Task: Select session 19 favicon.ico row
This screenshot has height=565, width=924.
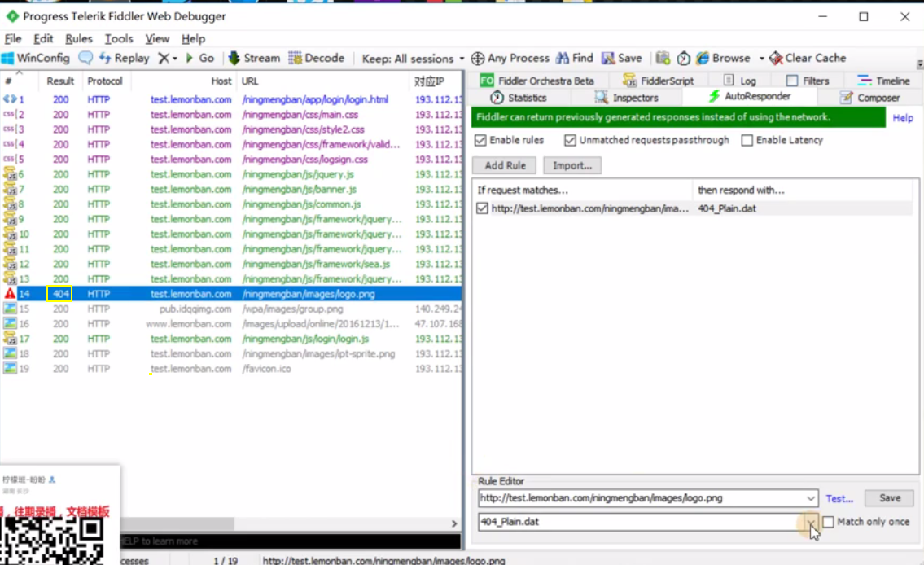Action: click(x=231, y=369)
